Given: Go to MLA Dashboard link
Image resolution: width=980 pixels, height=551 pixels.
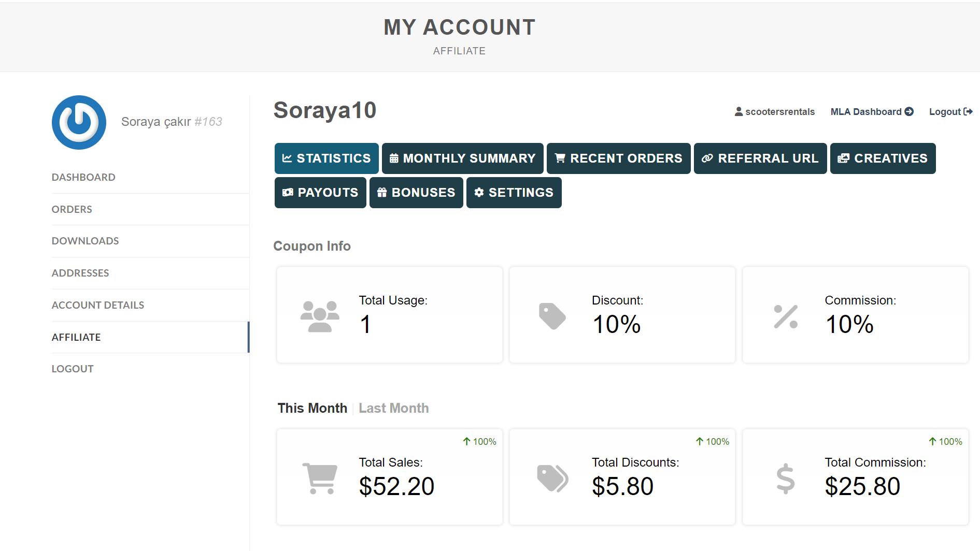Looking at the screenshot, I should pos(872,112).
